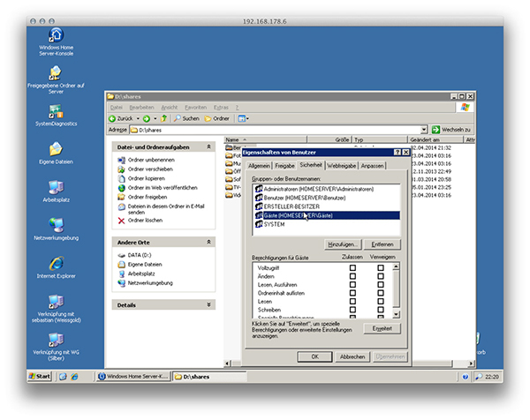Viewport: 530px width, 420px height.
Task: Open Netzwerkumgebung desktop icon
Action: point(56,229)
